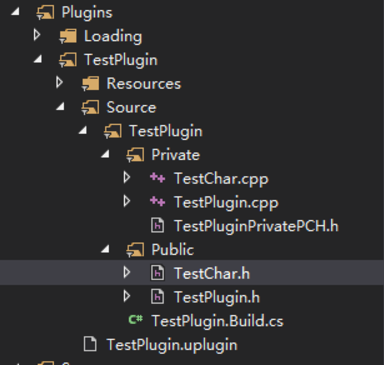Collapse the Plugins root node
This screenshot has height=366, width=384.
click(x=15, y=12)
